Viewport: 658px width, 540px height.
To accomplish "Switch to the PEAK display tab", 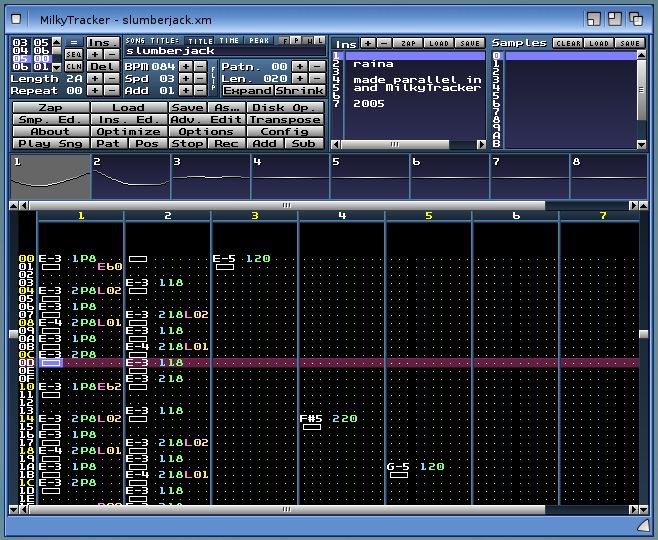I will [x=258, y=41].
